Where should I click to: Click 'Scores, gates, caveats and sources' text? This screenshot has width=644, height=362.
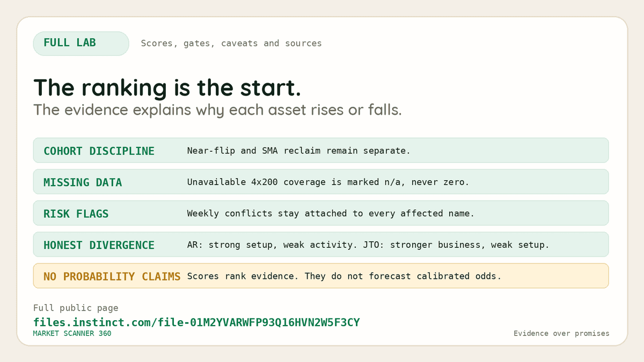231,43
